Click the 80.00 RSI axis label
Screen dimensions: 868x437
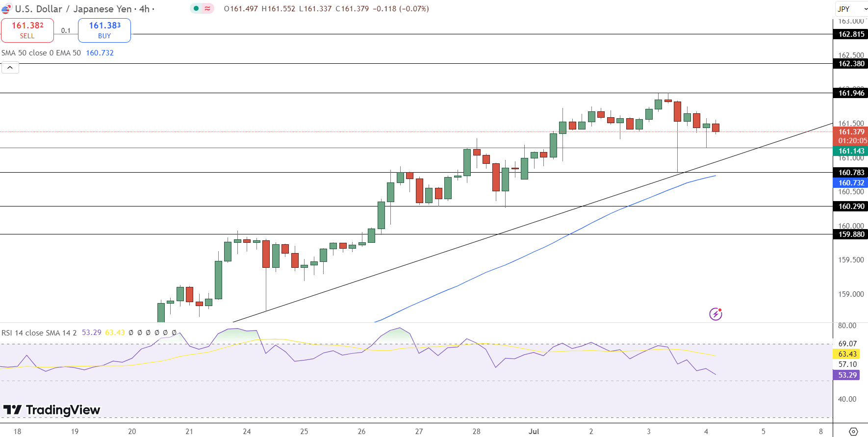(x=847, y=326)
